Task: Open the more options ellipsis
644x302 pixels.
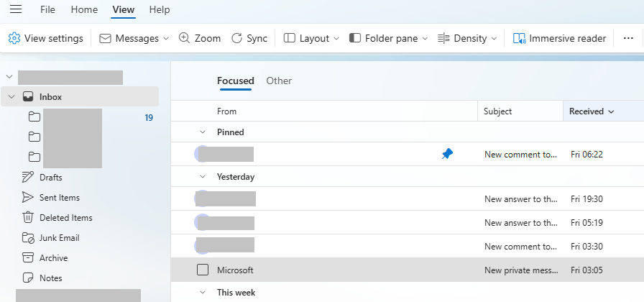Action: (628, 38)
